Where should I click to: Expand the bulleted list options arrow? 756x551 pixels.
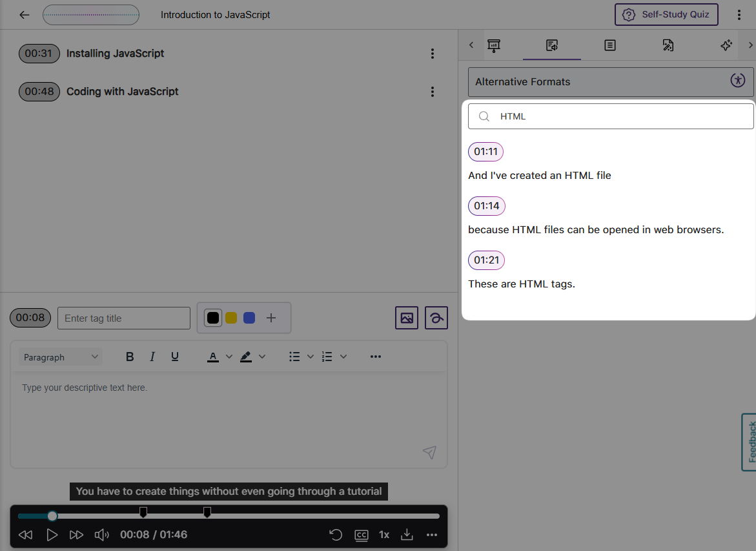click(x=310, y=357)
